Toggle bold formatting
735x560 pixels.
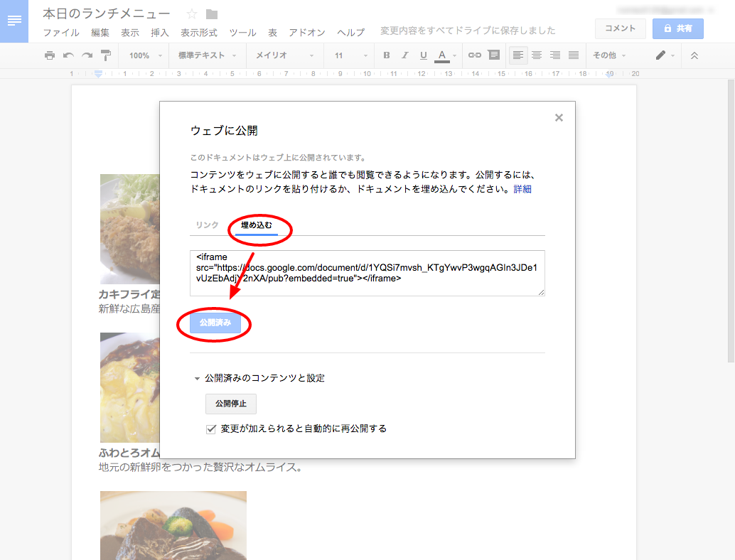(x=386, y=55)
